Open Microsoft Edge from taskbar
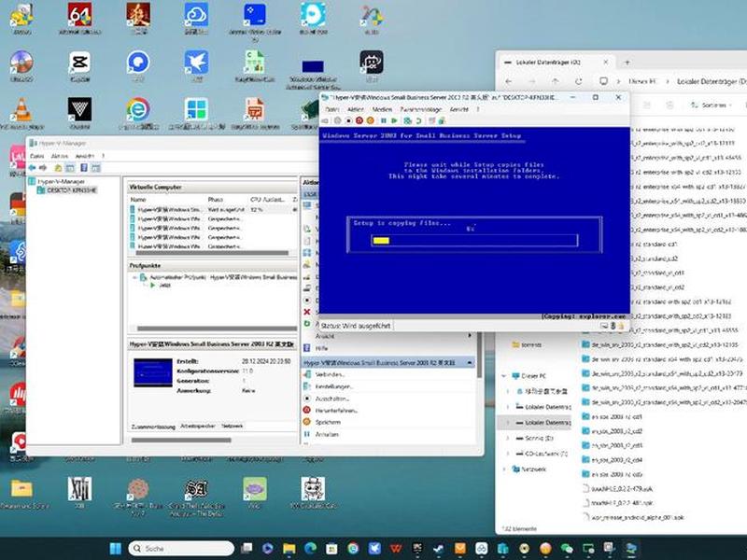Screen dimensions: 747x560 [x=310, y=549]
